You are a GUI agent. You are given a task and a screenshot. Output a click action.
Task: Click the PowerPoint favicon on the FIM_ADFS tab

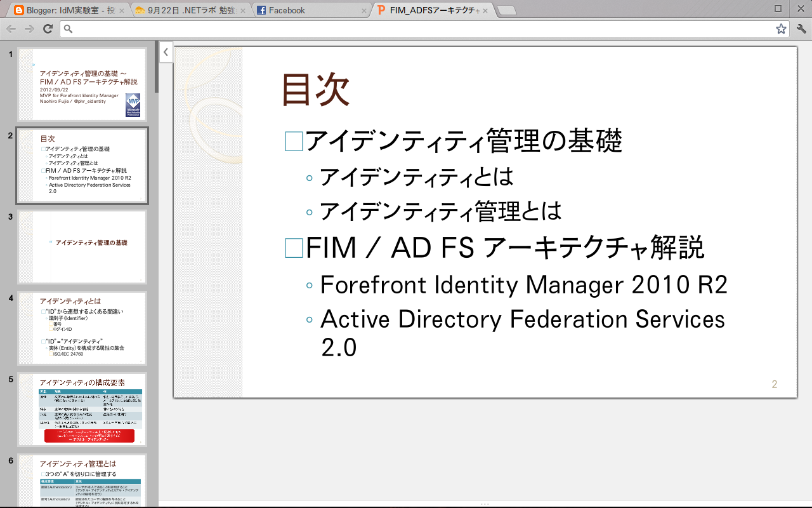click(381, 10)
